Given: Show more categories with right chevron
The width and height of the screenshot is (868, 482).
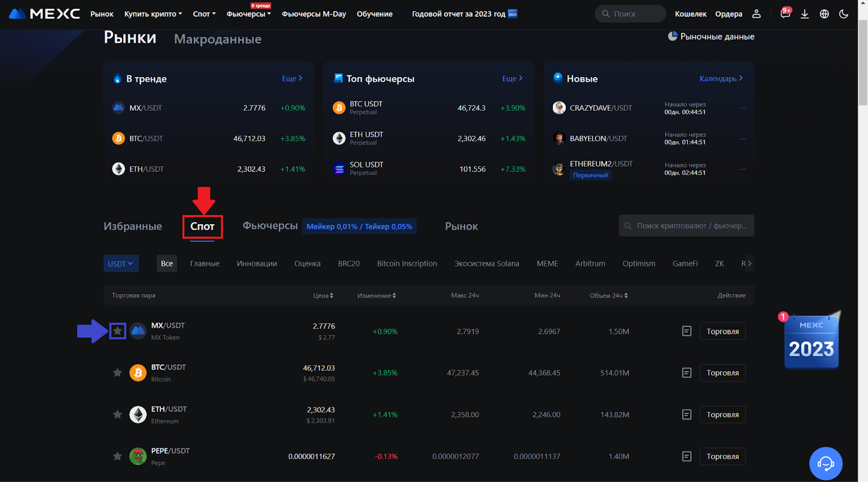Looking at the screenshot, I should click(x=750, y=263).
